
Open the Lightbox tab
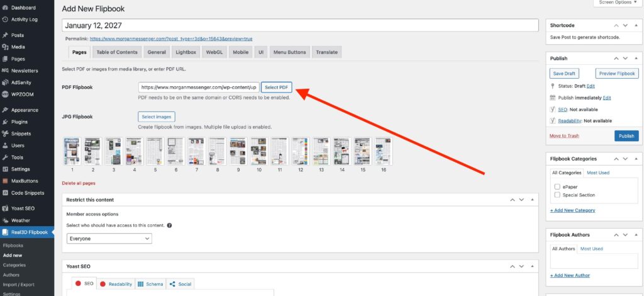click(x=186, y=52)
